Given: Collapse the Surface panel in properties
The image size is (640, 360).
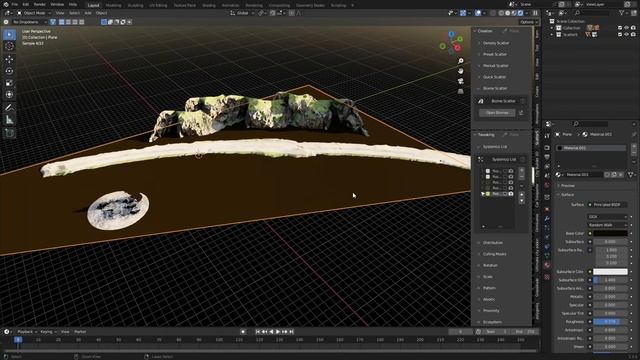Looking at the screenshot, I should pyautogui.click(x=567, y=195).
